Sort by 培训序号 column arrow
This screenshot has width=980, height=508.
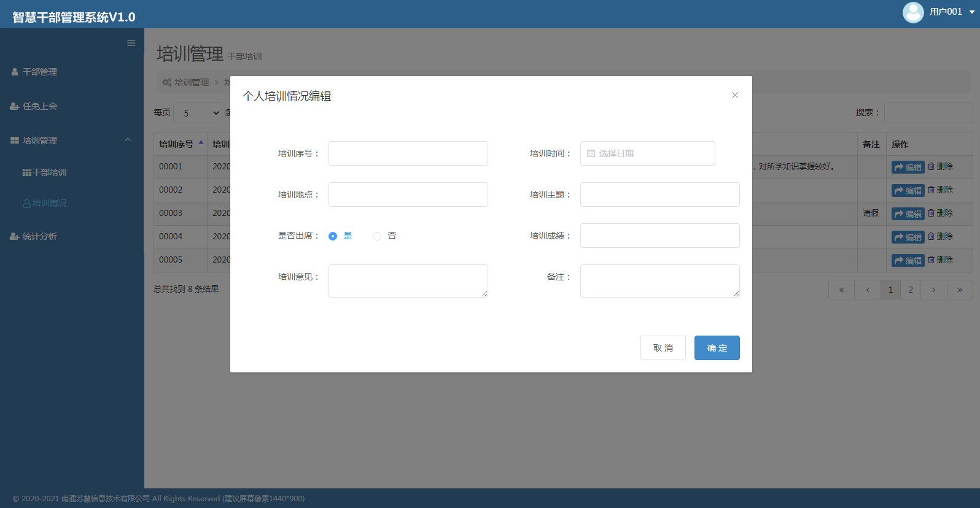coord(201,142)
